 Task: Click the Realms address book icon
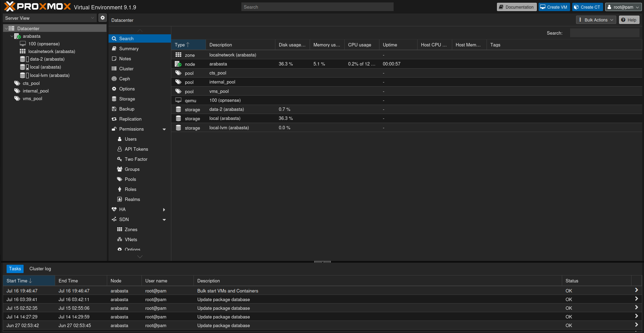click(120, 199)
